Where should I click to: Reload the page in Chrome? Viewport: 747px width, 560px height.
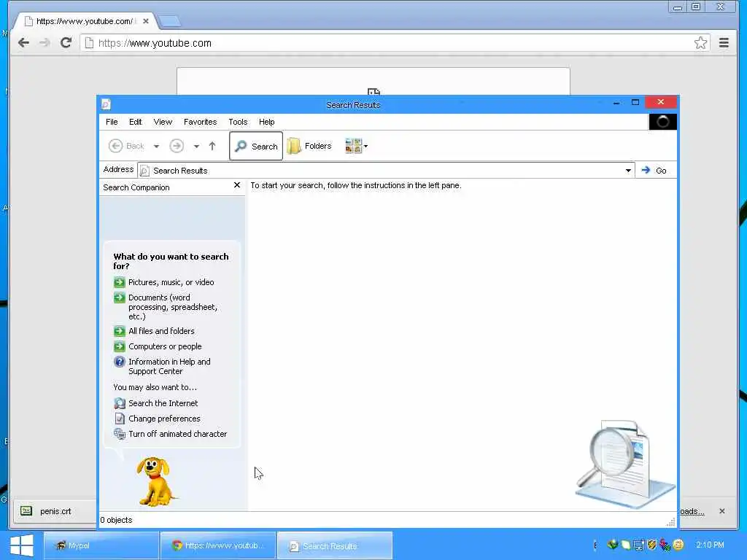point(66,43)
